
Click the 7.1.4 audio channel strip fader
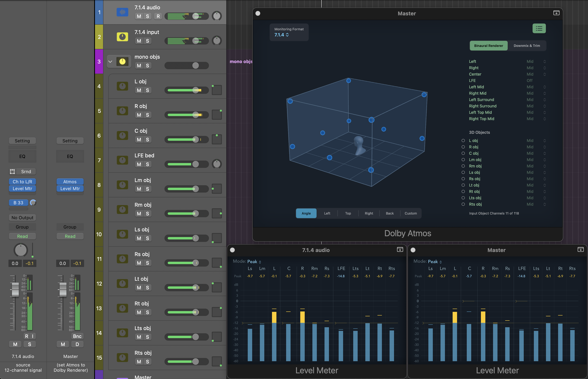[x=15, y=289]
